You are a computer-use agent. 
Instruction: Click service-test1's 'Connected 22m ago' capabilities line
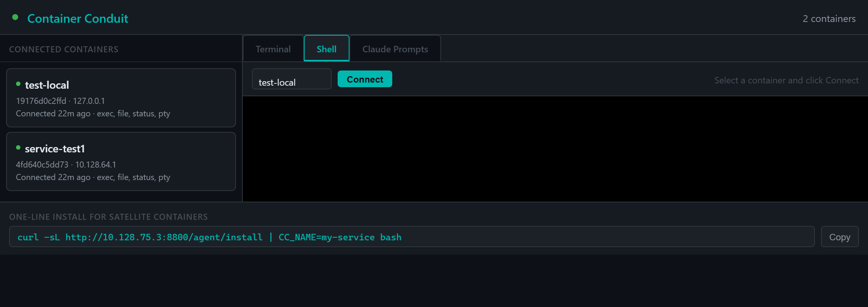tap(93, 177)
